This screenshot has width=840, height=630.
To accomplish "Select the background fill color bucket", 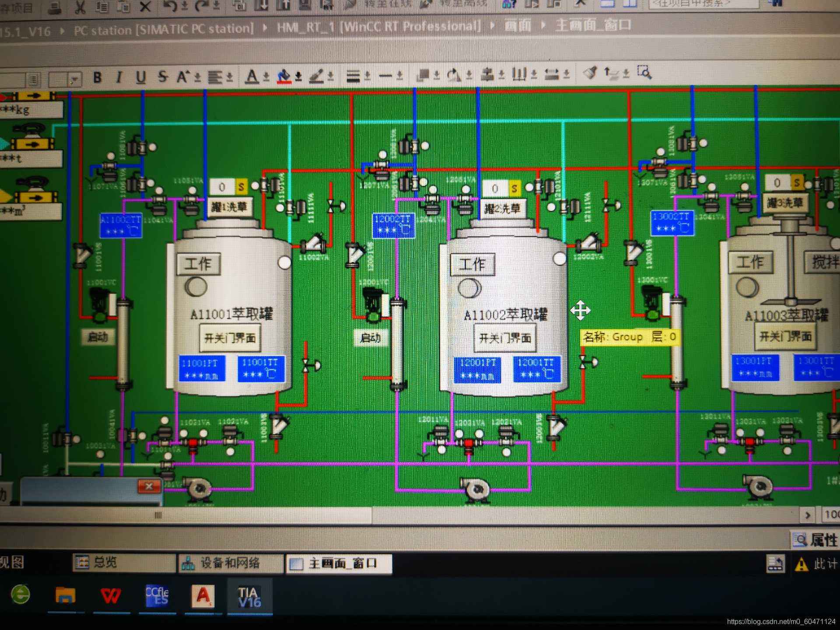I will tap(284, 76).
